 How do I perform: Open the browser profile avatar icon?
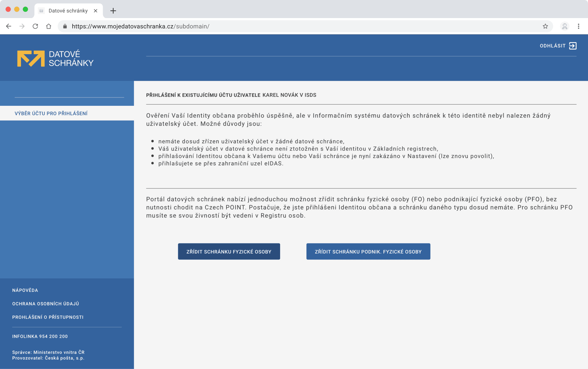click(564, 26)
